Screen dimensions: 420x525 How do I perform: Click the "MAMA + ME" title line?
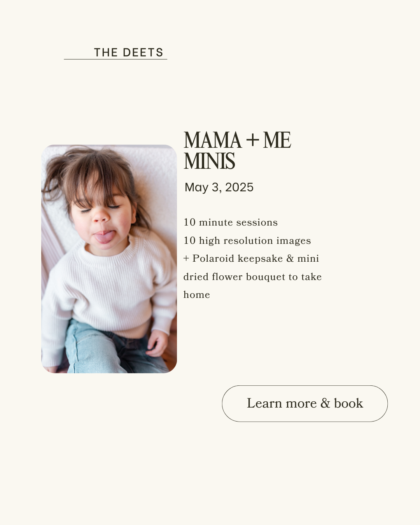237,140
